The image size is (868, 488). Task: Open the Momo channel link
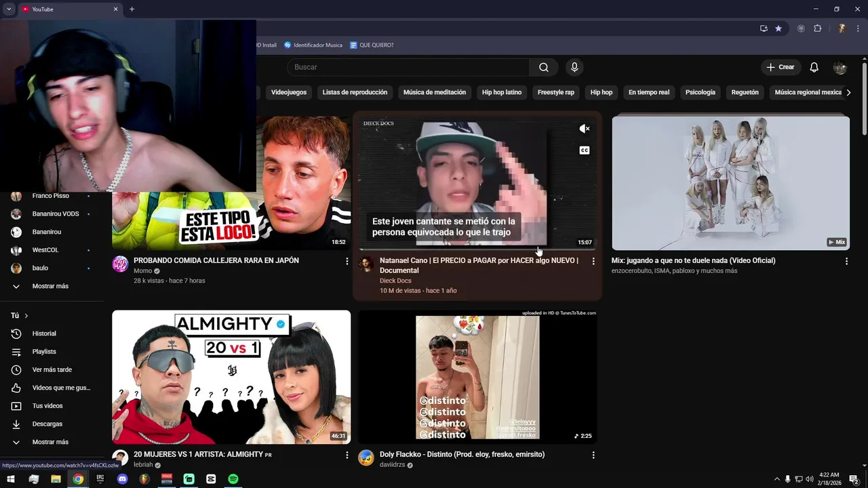(142, 270)
